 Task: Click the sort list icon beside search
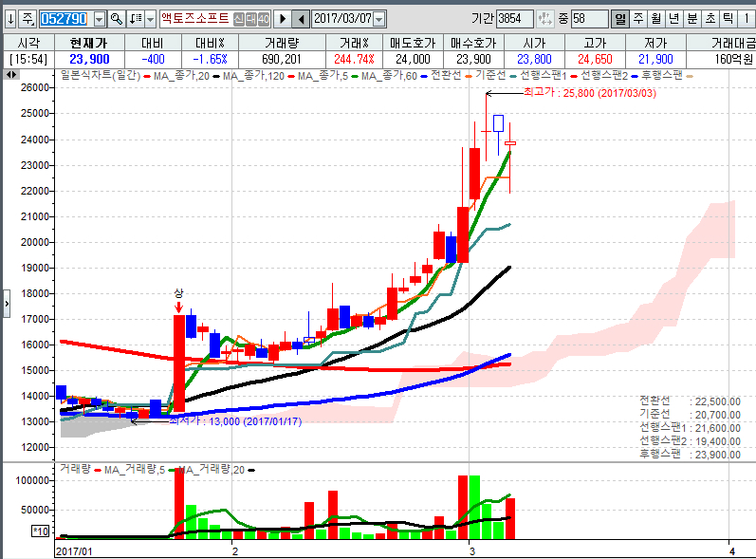point(135,18)
